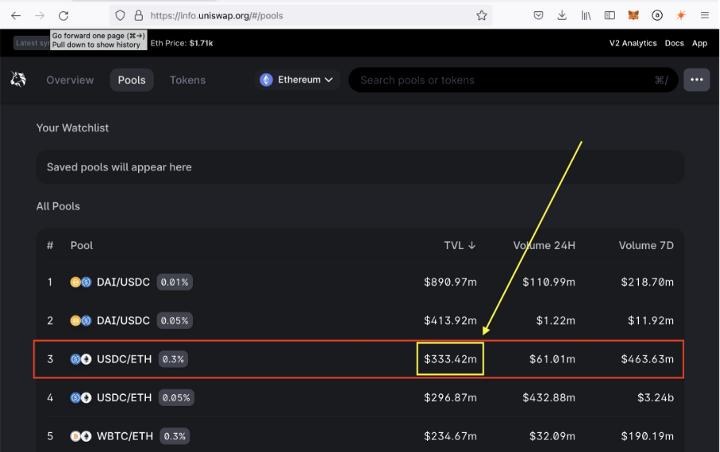Expand the Ethereum network dropdown chevron

329,80
